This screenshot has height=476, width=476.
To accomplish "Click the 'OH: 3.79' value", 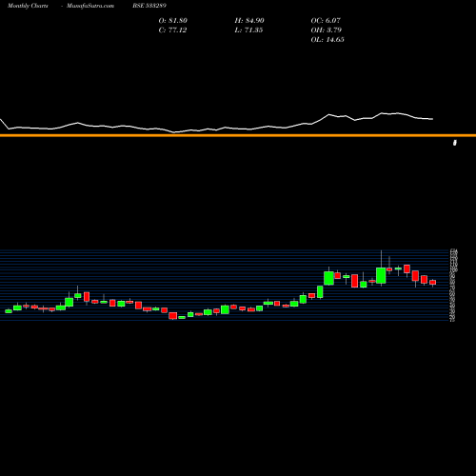I will 327,30.
